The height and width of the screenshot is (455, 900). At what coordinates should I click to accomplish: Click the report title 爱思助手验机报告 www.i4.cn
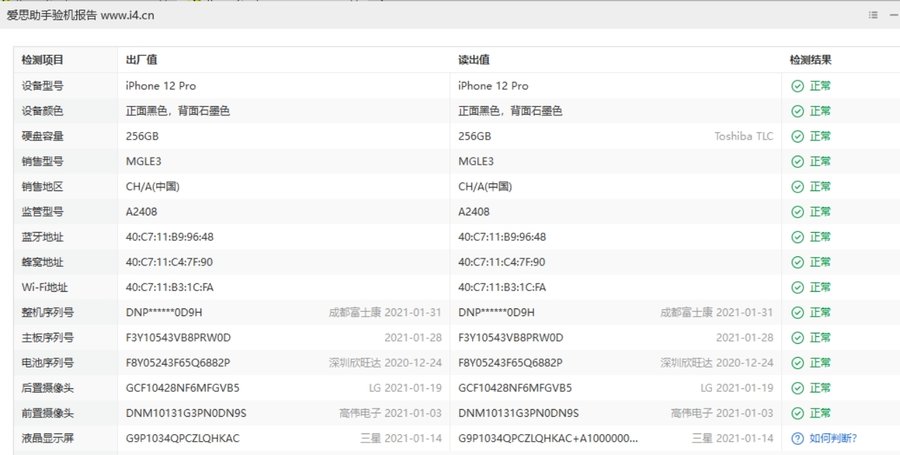[80, 15]
